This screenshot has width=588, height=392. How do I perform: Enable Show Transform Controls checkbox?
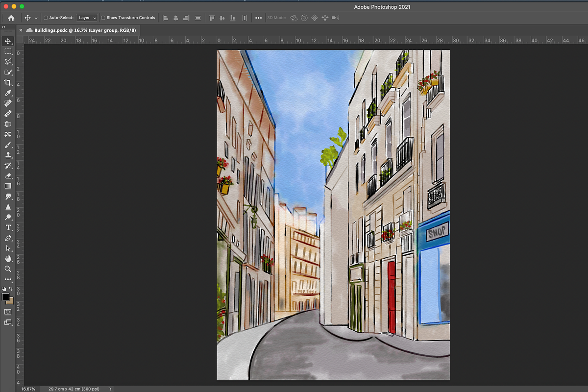(103, 18)
